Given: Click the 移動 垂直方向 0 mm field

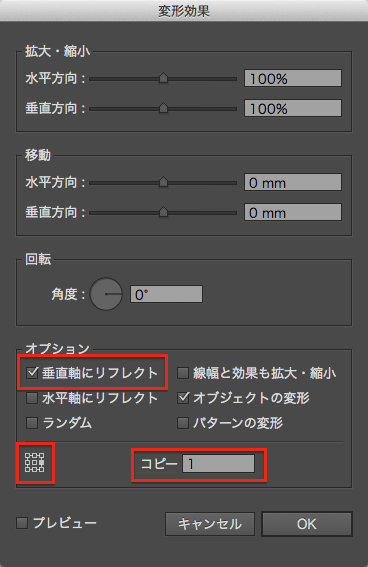Looking at the screenshot, I should click(293, 212).
